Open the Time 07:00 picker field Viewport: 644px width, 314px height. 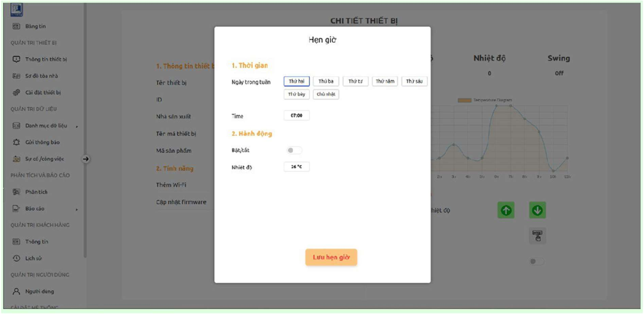point(297,116)
